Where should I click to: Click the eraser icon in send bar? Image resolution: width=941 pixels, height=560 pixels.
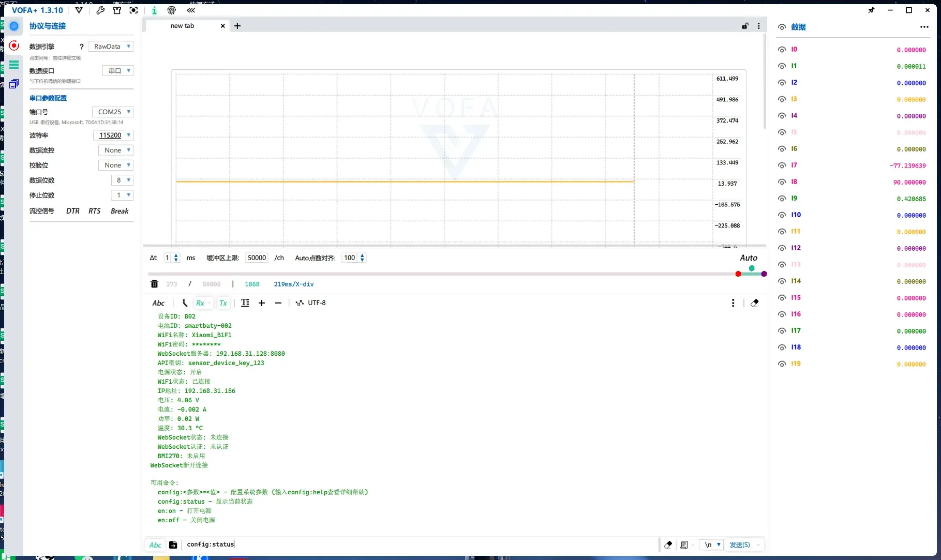pos(668,544)
